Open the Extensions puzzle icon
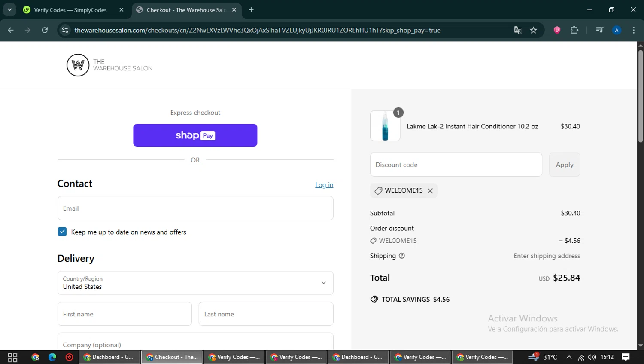The width and height of the screenshot is (644, 364). click(574, 30)
